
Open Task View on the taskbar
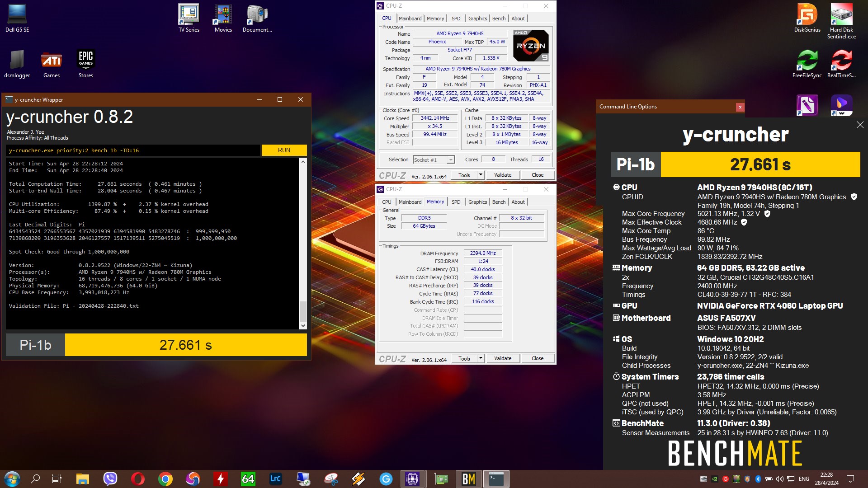coord(57,479)
